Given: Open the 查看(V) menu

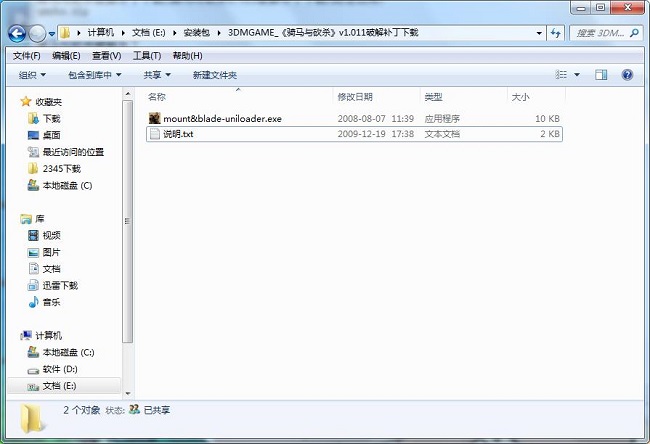Looking at the screenshot, I should [x=107, y=56].
